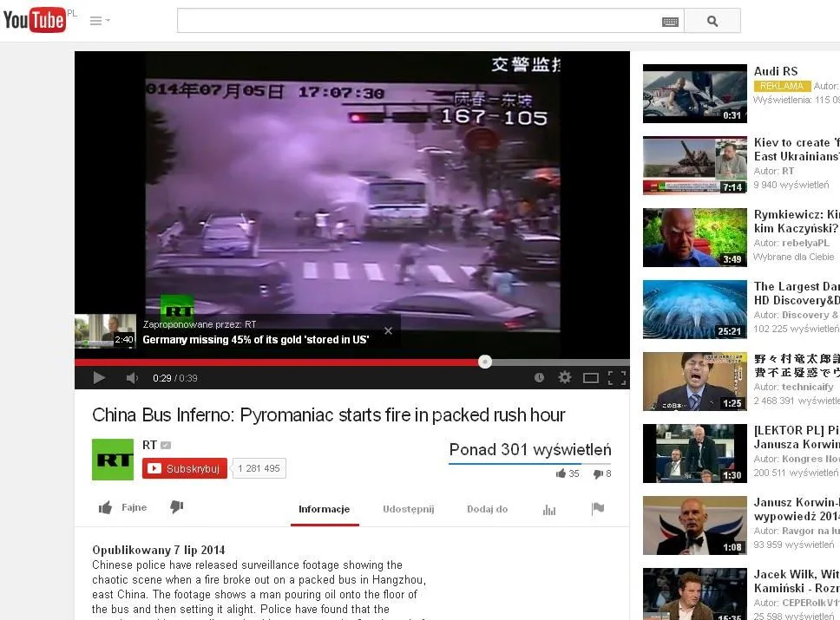The width and height of the screenshot is (840, 620).
Task: Open the video settings gear menu
Action: [x=564, y=378]
